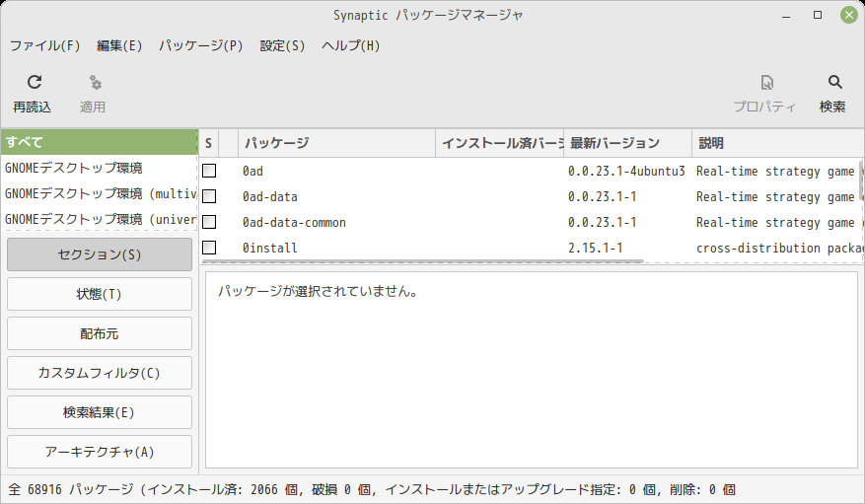Click the アーキテクチャ(A) button
This screenshot has height=504, width=865.
click(100, 452)
